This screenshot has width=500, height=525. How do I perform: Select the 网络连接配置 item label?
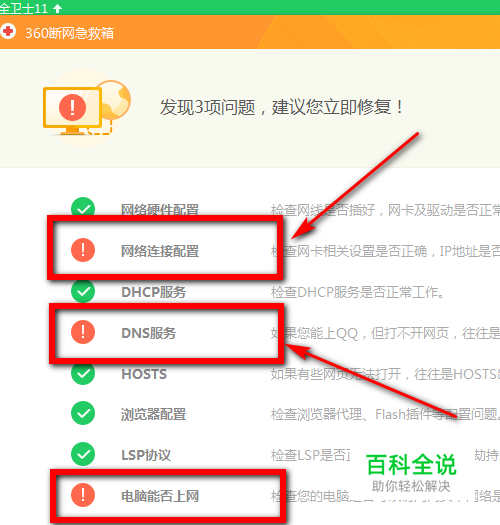160,251
